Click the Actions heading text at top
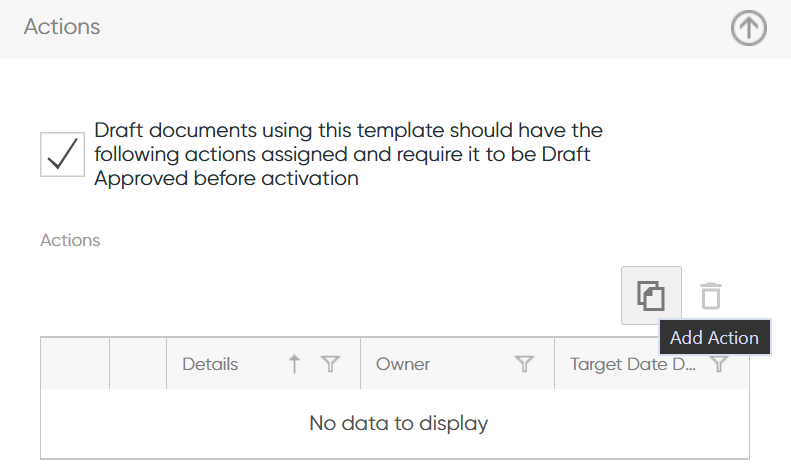 coord(62,27)
